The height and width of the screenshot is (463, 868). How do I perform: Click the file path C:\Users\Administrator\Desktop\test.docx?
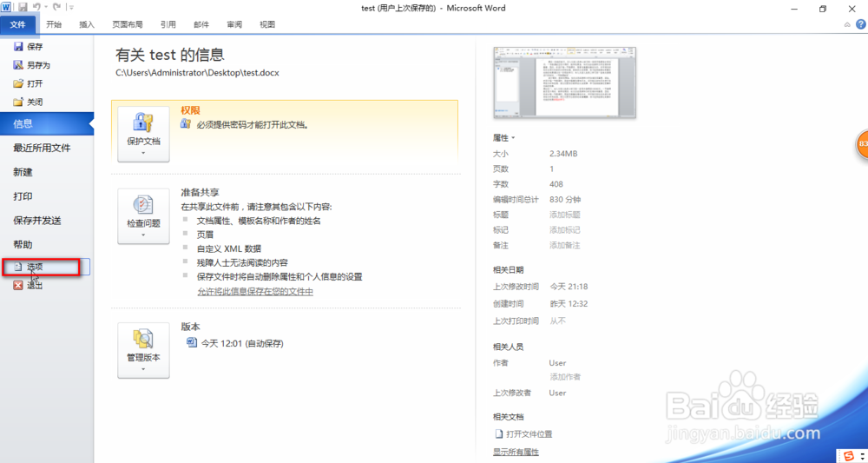198,73
